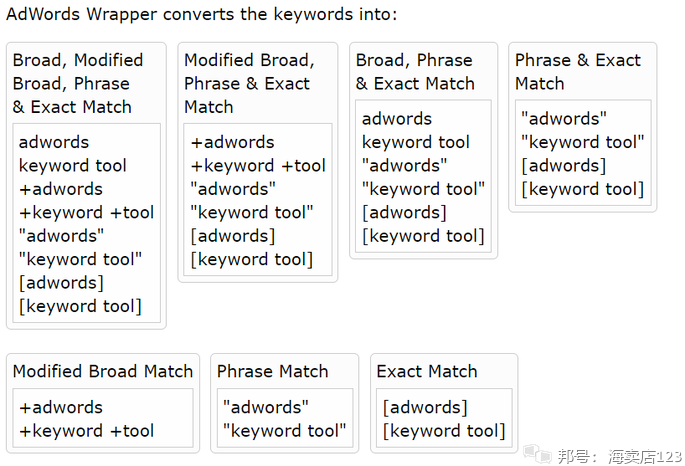
Task: Click the 'AdWords Wrapper converts the keywords into:' text
Action: (x=201, y=15)
